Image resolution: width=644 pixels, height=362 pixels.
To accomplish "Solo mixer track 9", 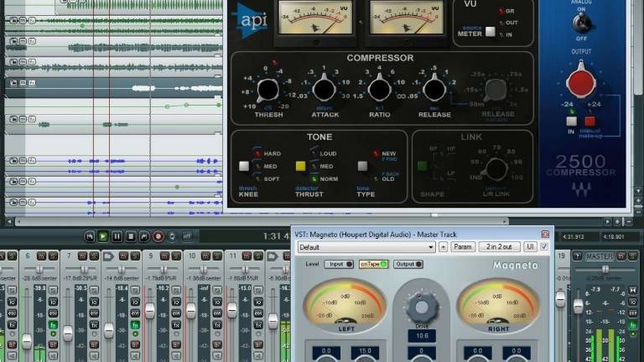I will (176, 256).
